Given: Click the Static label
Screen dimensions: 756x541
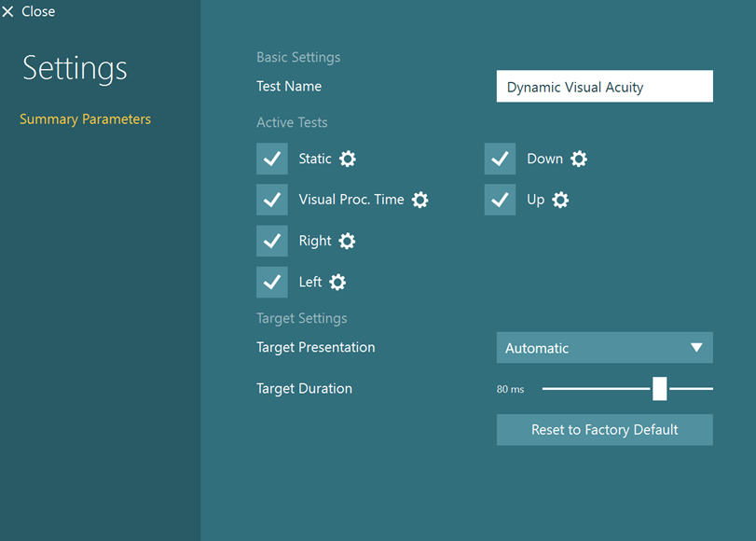Looking at the screenshot, I should [315, 159].
